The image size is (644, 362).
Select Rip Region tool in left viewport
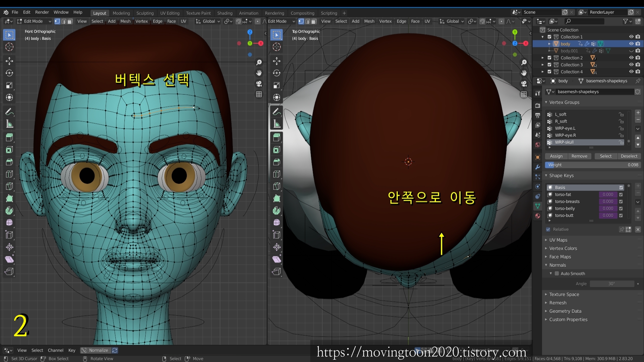pyautogui.click(x=9, y=271)
